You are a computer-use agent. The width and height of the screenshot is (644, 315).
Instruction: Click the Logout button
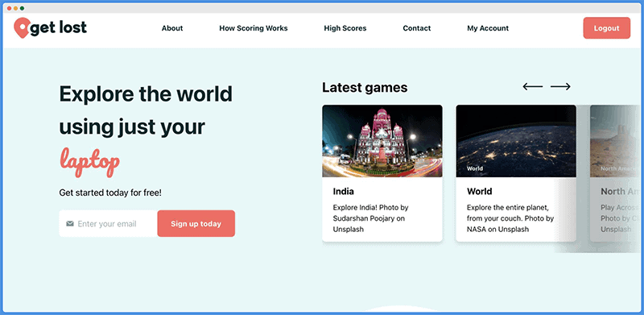(607, 28)
